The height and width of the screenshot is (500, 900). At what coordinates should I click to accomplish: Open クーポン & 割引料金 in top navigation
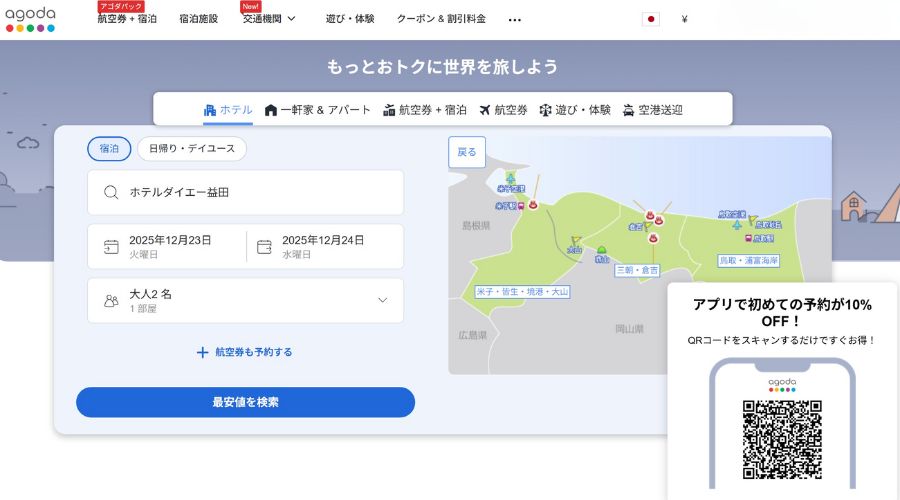coord(441,19)
